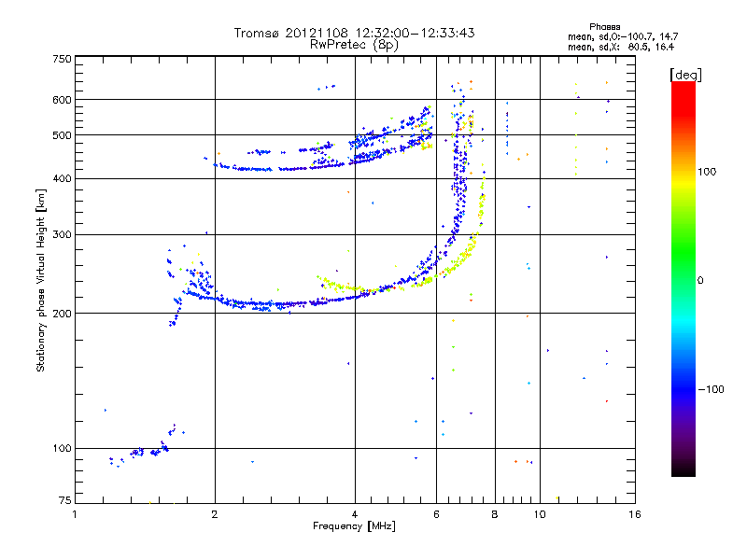Click the y-axis tick label '600'
This screenshot has height=560, width=747.
pos(62,100)
